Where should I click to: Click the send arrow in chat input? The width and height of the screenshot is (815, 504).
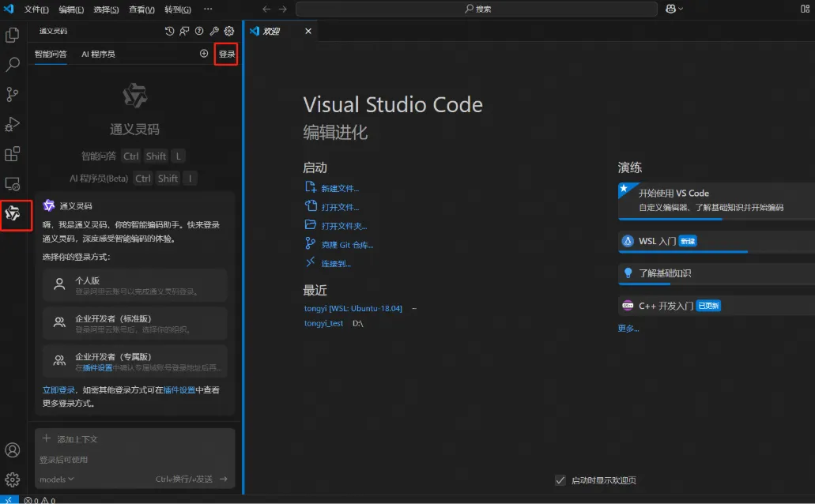[x=224, y=479]
